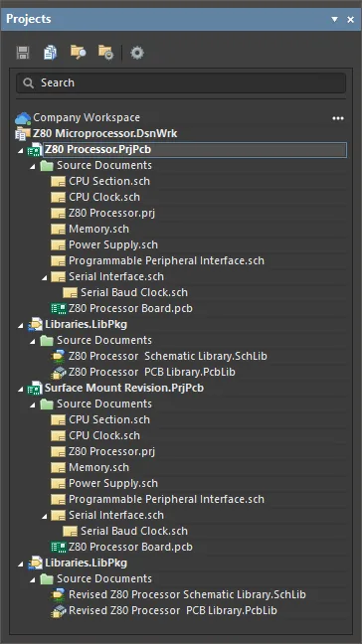Open panel settings gear icon

point(137,53)
